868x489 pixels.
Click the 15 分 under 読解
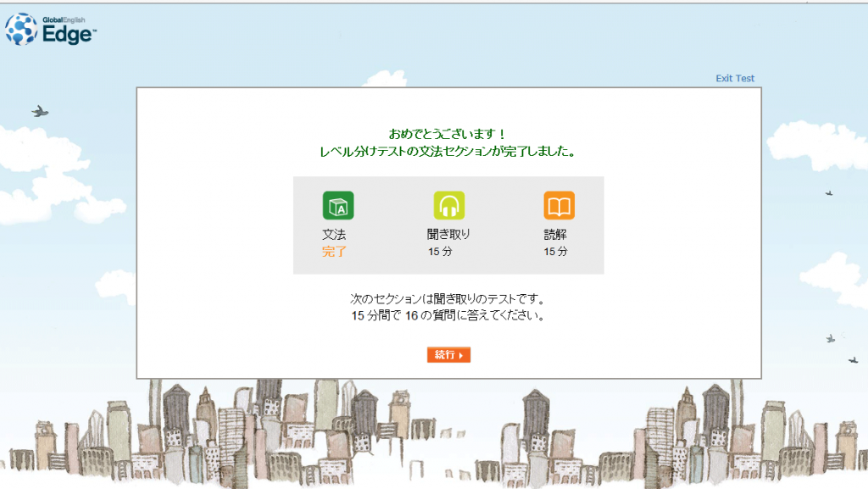(556, 252)
